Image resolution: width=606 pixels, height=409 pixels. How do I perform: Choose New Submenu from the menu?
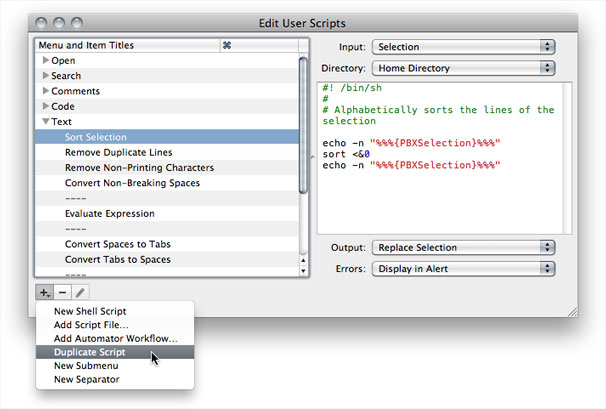coord(87,366)
